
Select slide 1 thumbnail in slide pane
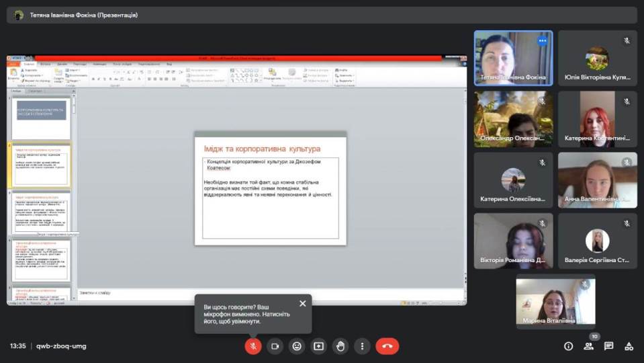click(41, 117)
